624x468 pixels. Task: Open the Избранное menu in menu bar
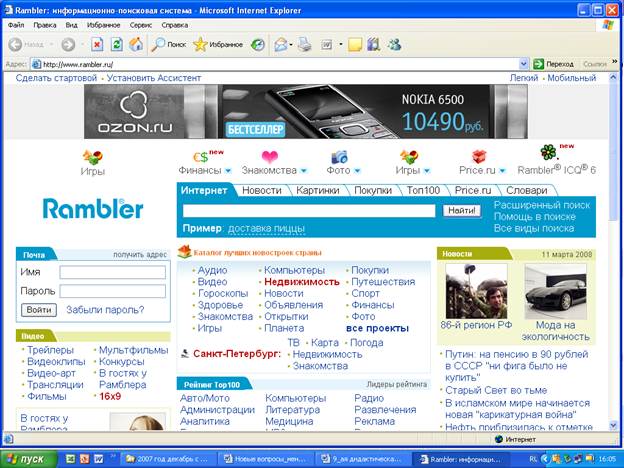[103, 25]
